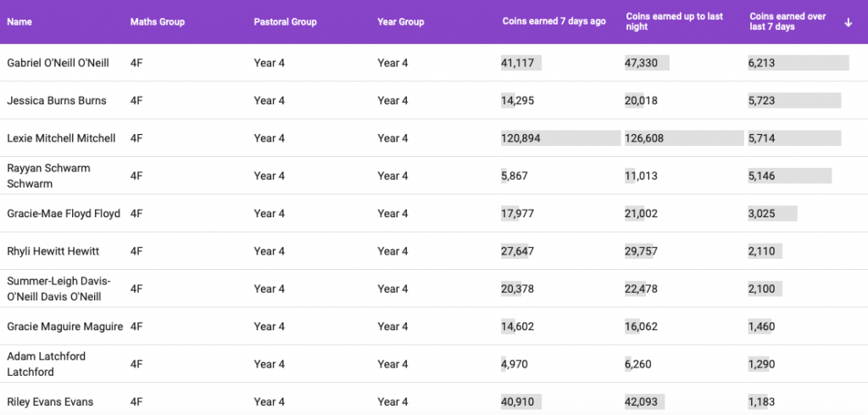The image size is (868, 415).
Task: Select Gabriel O'Neill O'Neill row name
Action: coord(58,63)
